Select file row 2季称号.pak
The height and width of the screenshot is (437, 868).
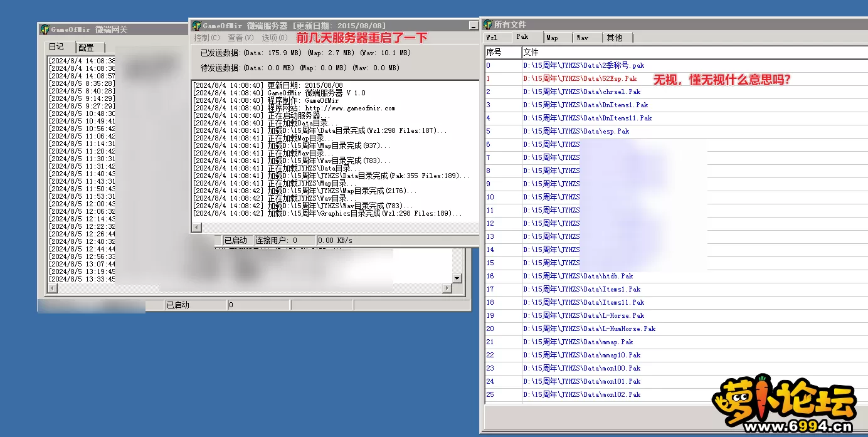click(x=676, y=65)
